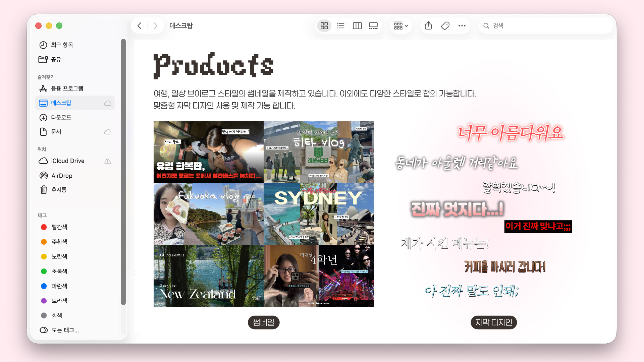Open 휴지통 trash in sidebar
This screenshot has height=362, width=644.
point(75,190)
